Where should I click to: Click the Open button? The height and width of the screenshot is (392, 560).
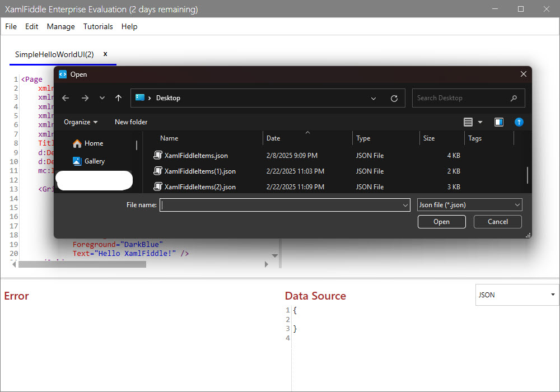[x=441, y=222]
